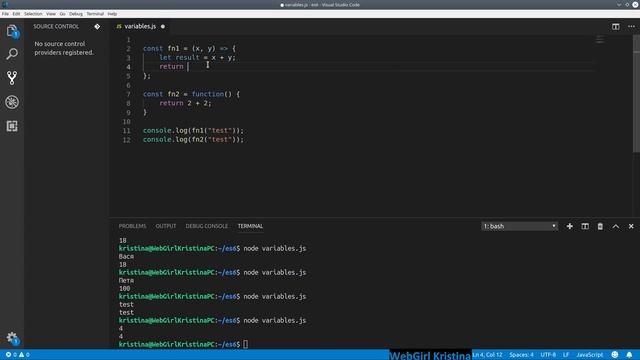640x360 pixels.
Task: Split the editor to the right
Action: pyautogui.click(x=616, y=27)
